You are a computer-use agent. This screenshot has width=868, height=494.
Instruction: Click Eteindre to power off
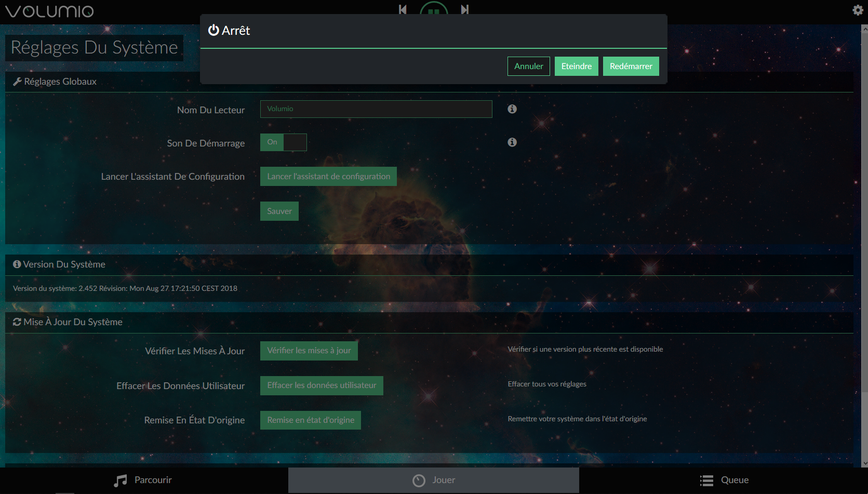click(x=577, y=66)
